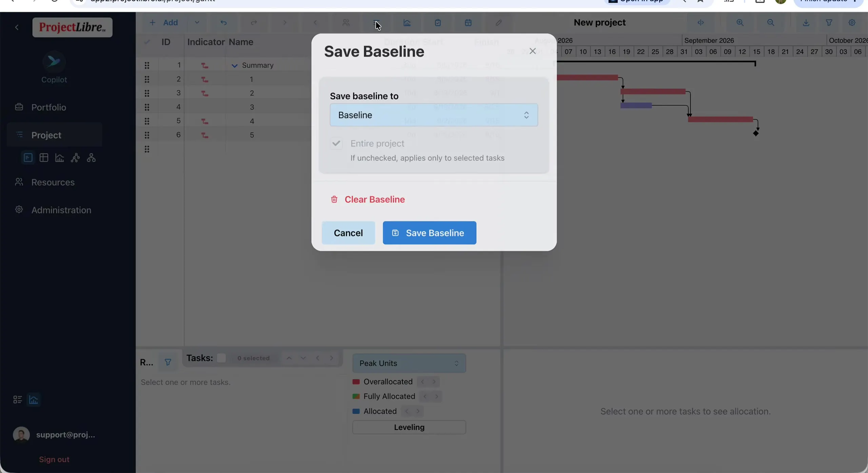This screenshot has width=868, height=473.
Task: Toggle the Tasks selection checkbox
Action: pyautogui.click(x=221, y=358)
